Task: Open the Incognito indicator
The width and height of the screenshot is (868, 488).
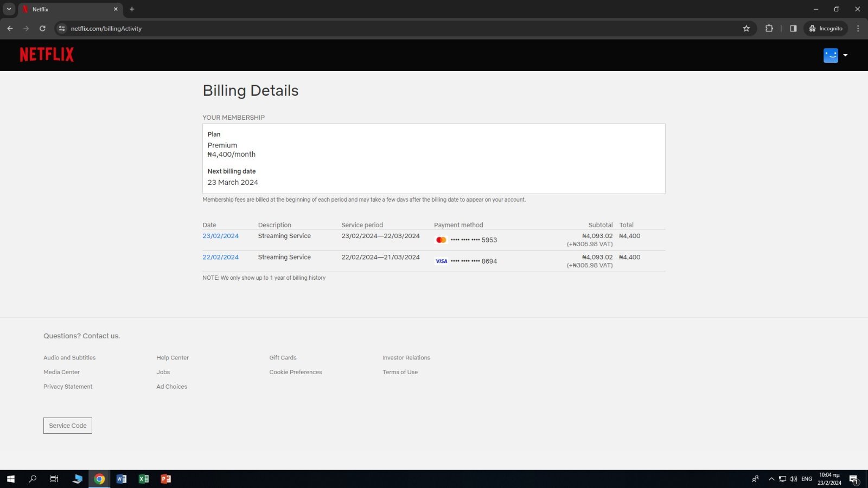Action: tap(826, 28)
